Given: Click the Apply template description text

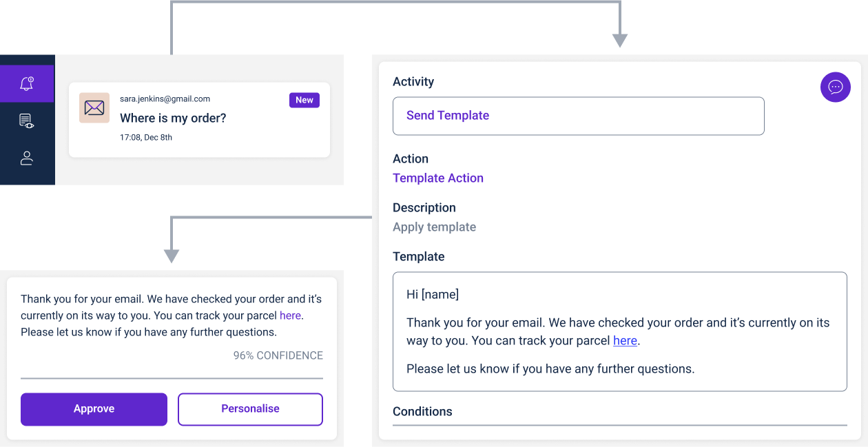Looking at the screenshot, I should 434,227.
